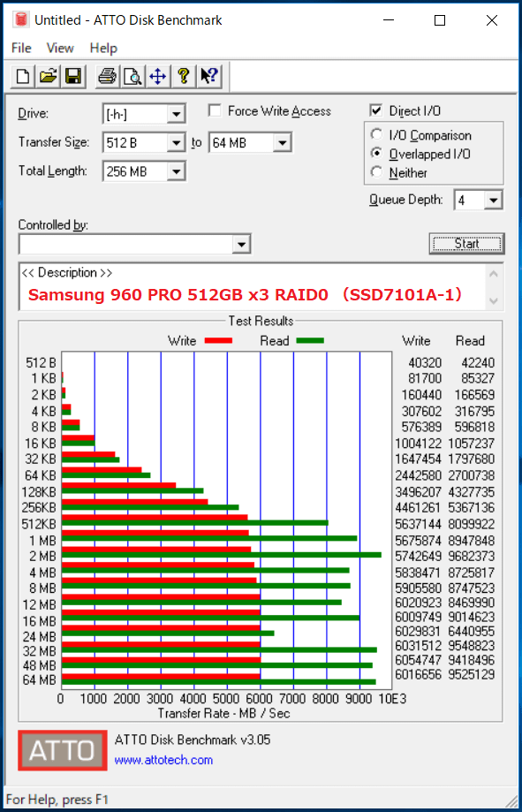
Task: Click the 48 MB write value 6054747
Action: [418, 660]
